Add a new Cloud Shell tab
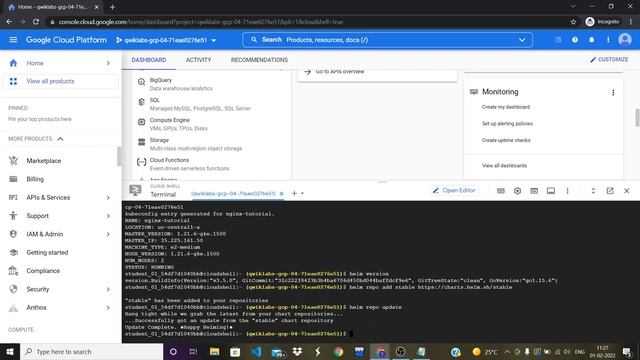This screenshot has height=360, width=640. point(294,193)
